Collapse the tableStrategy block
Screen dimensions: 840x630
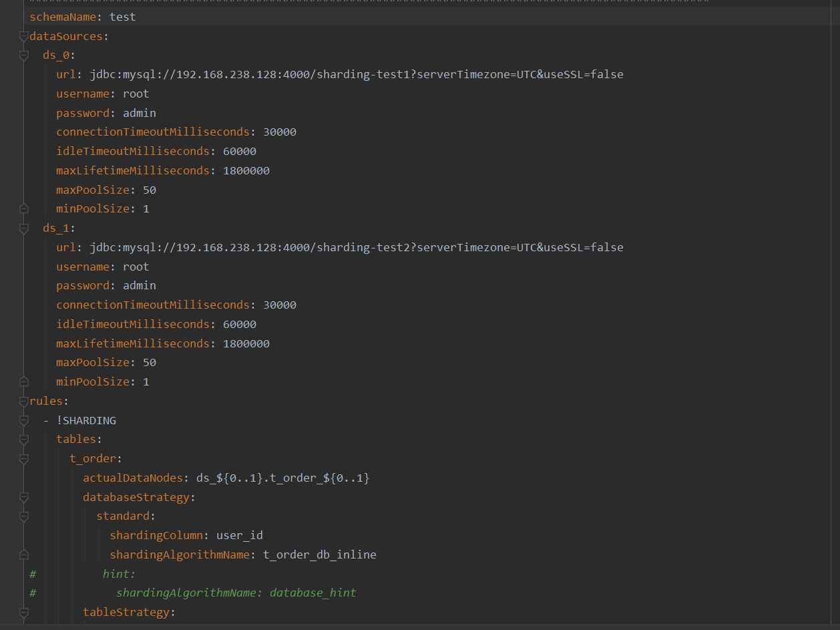pos(24,612)
